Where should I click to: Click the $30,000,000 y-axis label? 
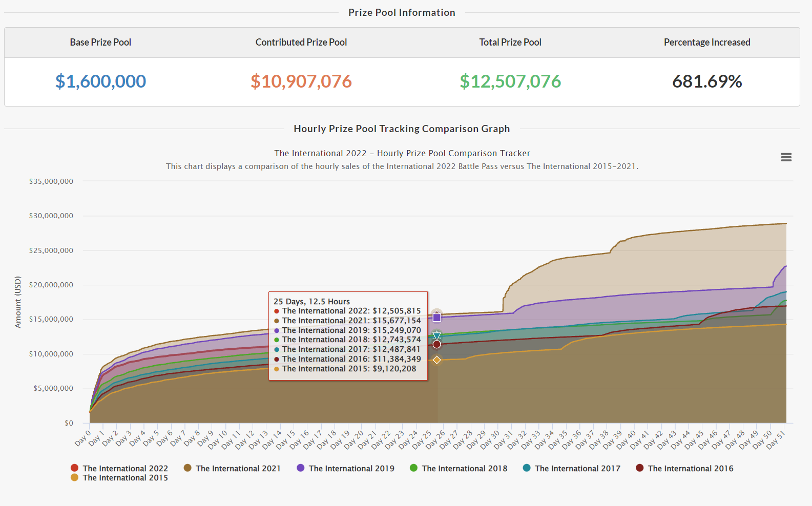[51, 216]
